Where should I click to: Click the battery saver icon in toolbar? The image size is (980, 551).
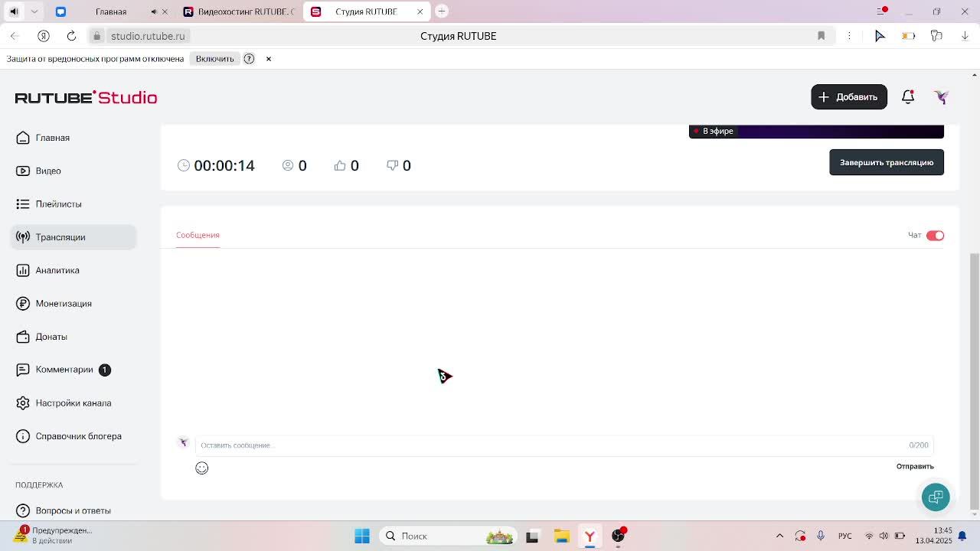coord(908,36)
